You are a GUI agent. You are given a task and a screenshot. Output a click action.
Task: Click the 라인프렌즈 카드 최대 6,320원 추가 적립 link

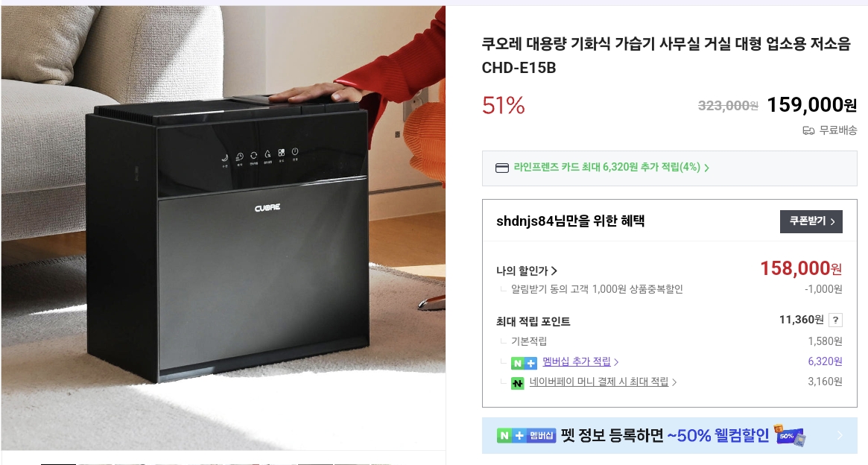coord(606,167)
